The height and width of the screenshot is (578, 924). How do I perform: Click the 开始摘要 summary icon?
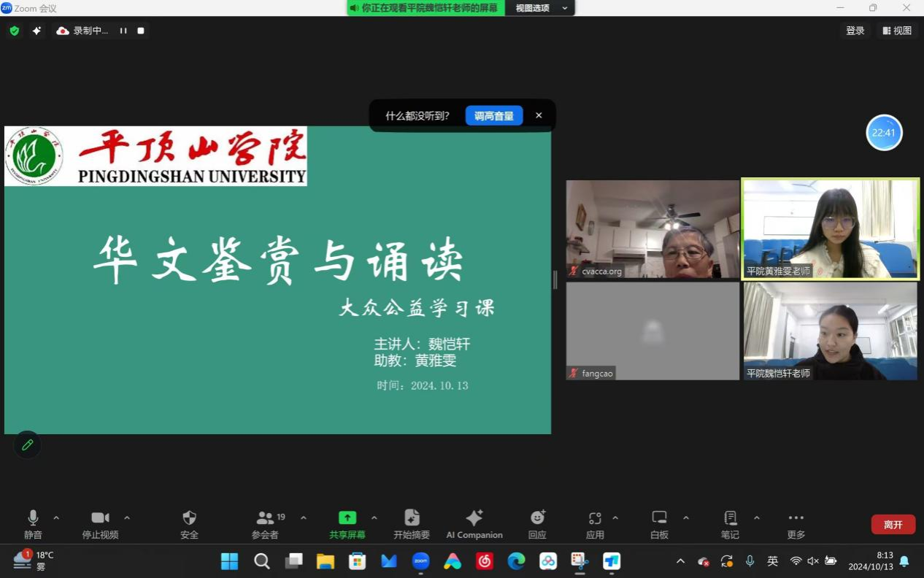point(412,518)
